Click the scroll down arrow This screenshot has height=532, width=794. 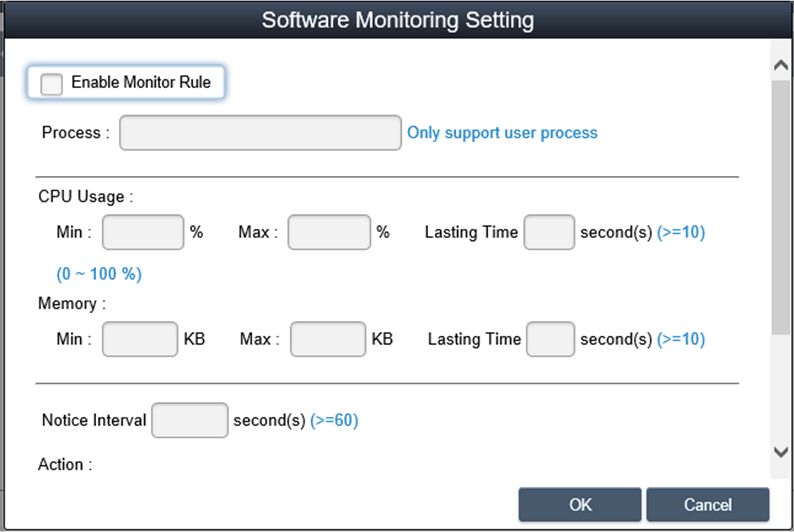[x=781, y=451]
